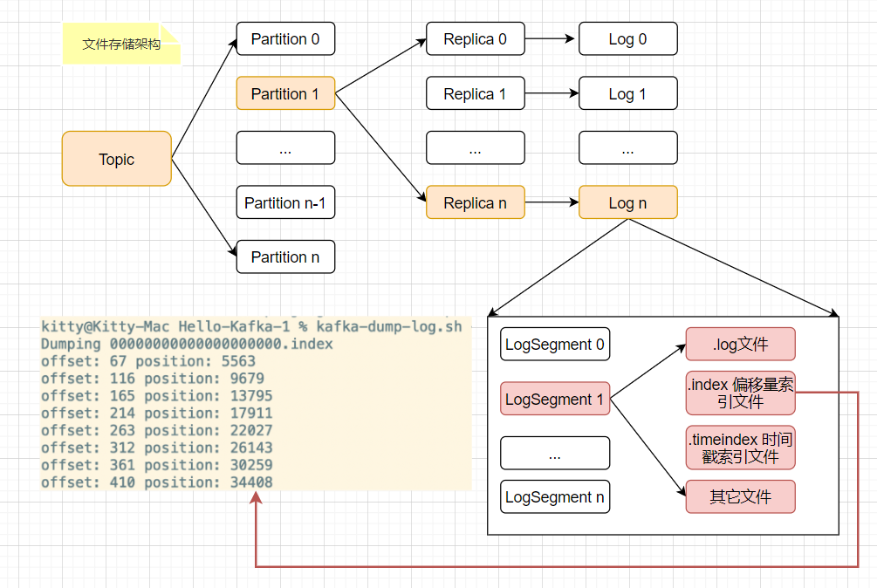Select the orange Log n box
Image resolution: width=877 pixels, height=588 pixels.
[x=627, y=202]
